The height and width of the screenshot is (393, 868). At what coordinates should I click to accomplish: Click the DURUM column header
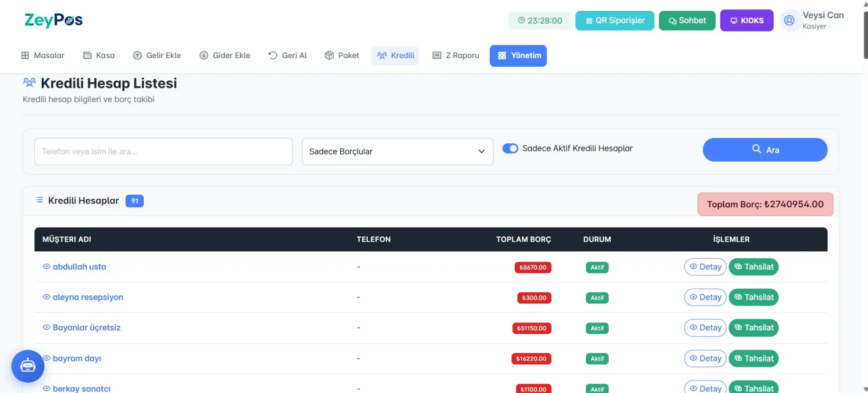click(597, 239)
